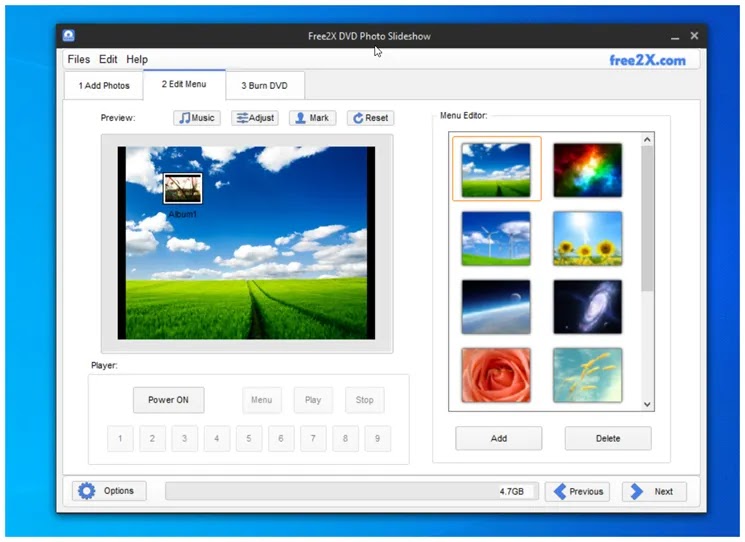This screenshot has height=542, width=745.
Task: Click the player Stop button
Action: [x=364, y=400]
